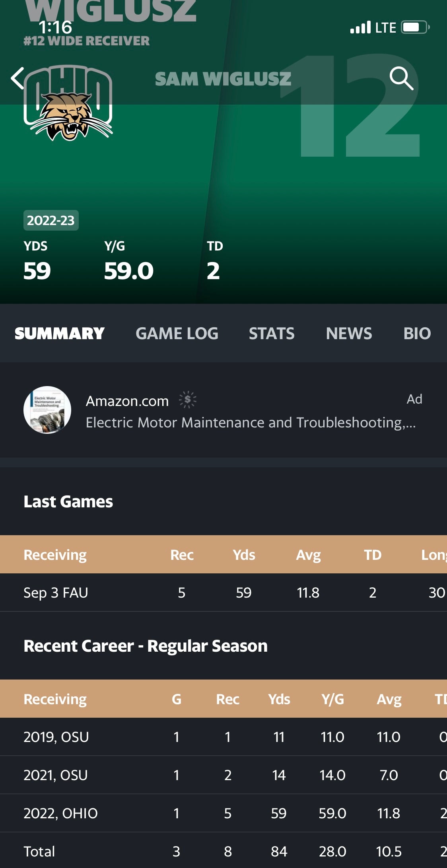The height and width of the screenshot is (868, 447).
Task: Tap the ad sponsored badge icon
Action: [x=187, y=400]
